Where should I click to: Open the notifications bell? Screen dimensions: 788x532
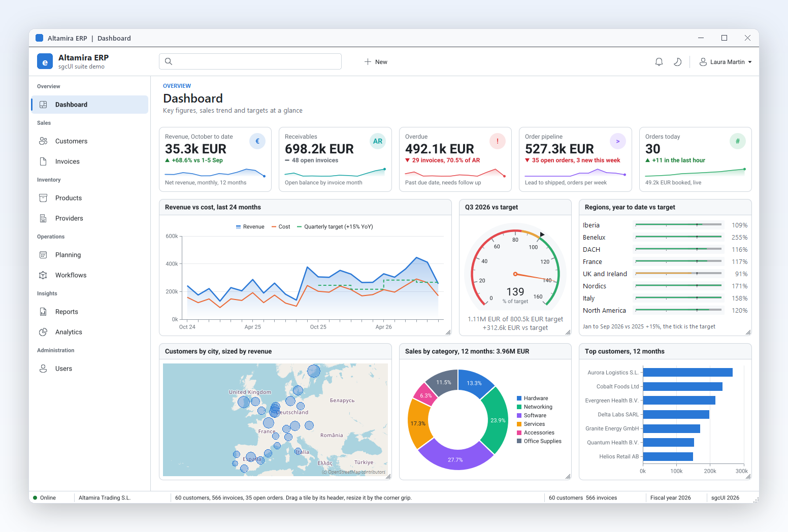point(659,62)
